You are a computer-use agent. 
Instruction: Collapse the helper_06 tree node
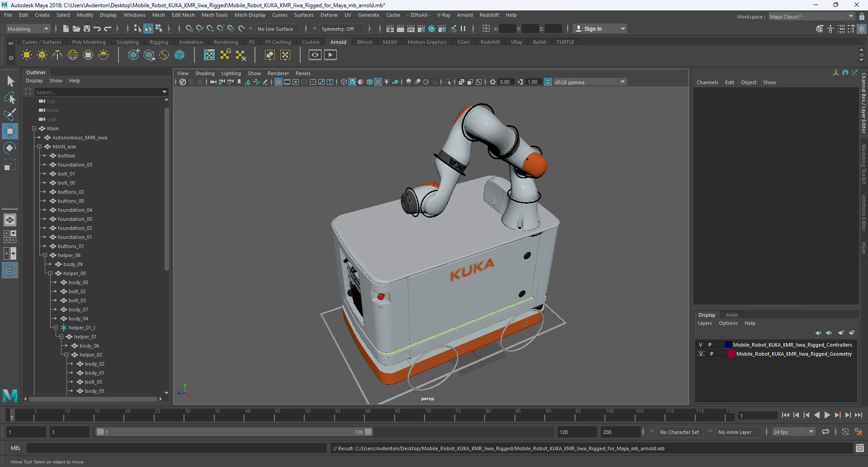[x=45, y=255]
